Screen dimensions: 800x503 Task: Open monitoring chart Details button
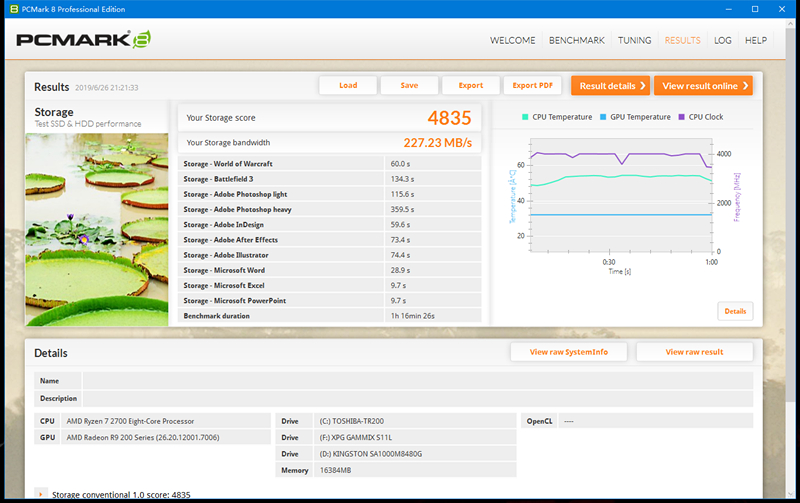click(735, 311)
